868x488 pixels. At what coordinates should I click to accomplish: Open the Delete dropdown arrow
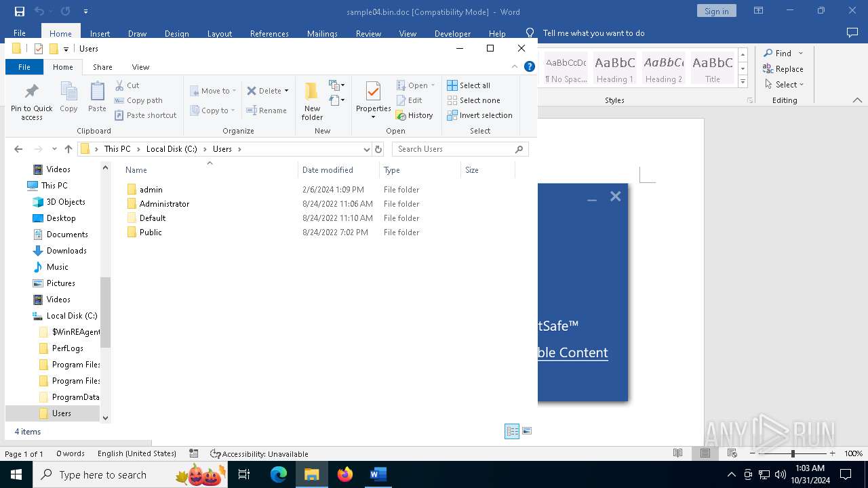[286, 91]
